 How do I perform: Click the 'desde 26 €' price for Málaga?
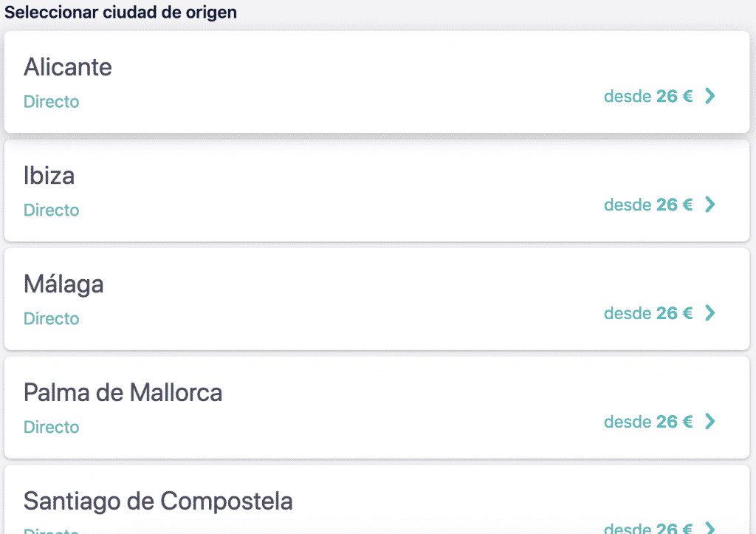click(648, 313)
